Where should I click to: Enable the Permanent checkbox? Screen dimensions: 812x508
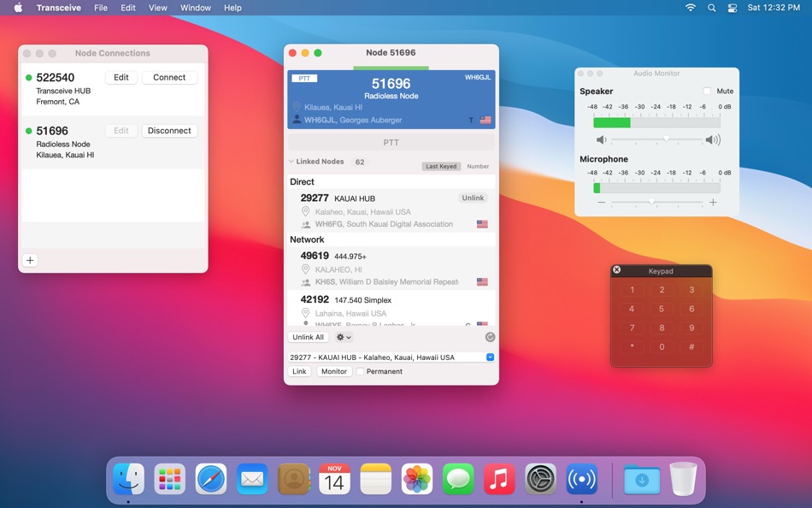point(361,371)
